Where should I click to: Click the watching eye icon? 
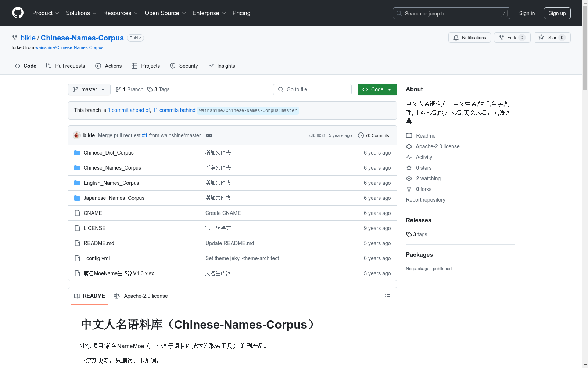[409, 178]
